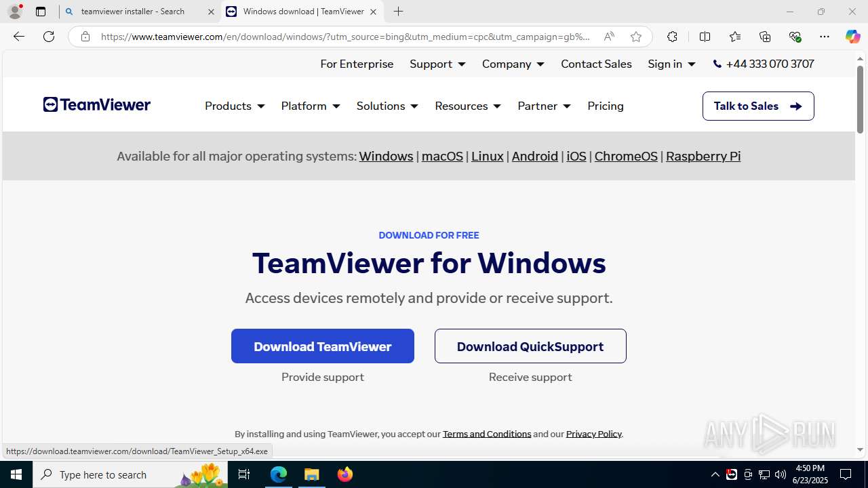Screen dimensions: 868x488
Task: Expand the Products menu
Action: click(x=235, y=106)
